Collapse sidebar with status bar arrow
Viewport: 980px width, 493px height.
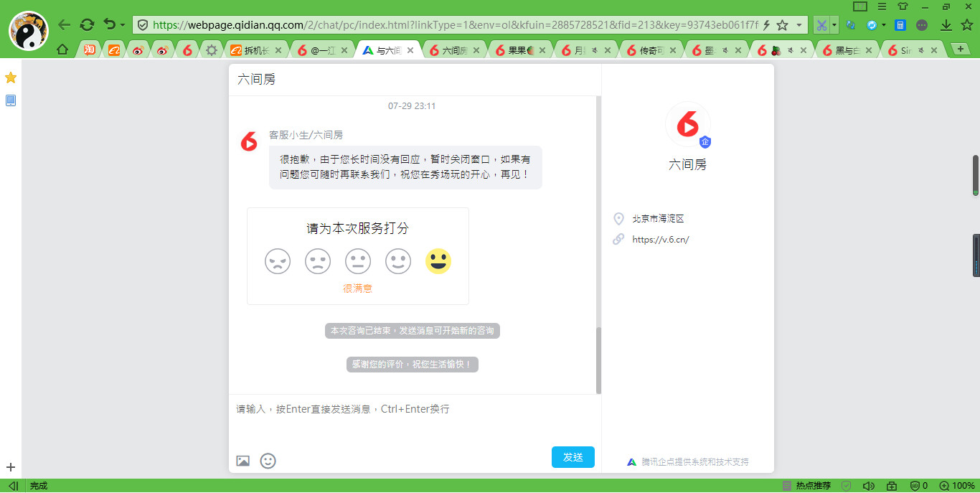pos(13,486)
